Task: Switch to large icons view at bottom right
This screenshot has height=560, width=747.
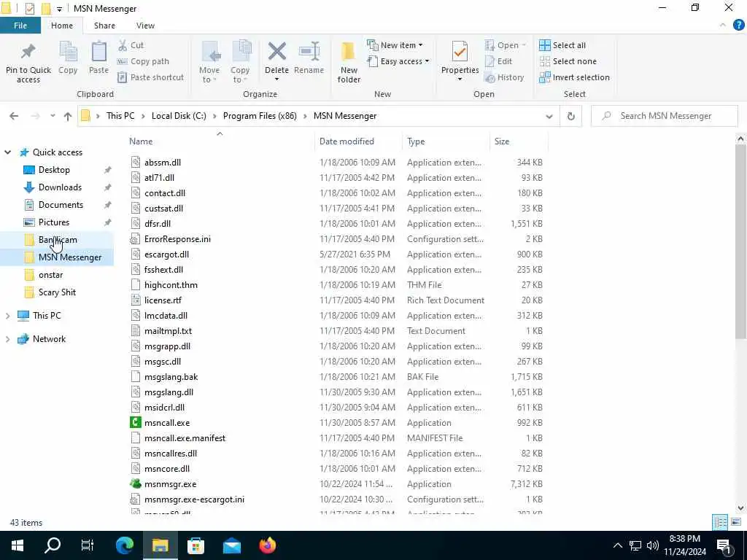Action: click(736, 522)
